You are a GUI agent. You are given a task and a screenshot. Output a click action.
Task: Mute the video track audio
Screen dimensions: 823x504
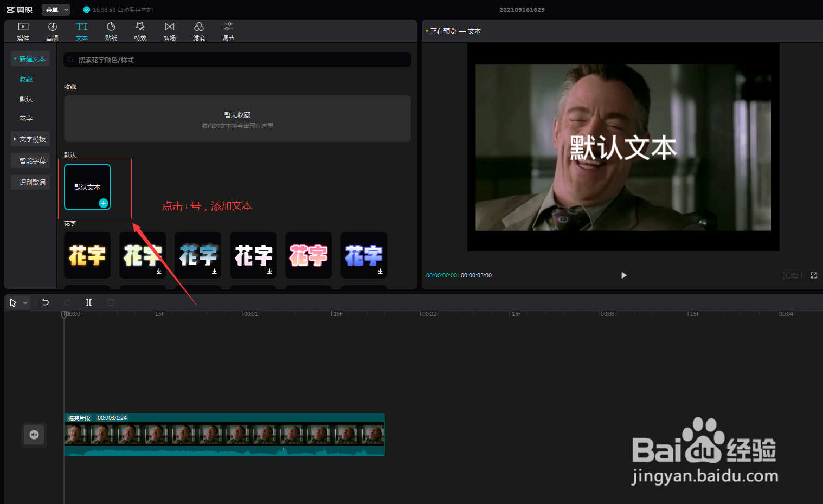[34, 435]
